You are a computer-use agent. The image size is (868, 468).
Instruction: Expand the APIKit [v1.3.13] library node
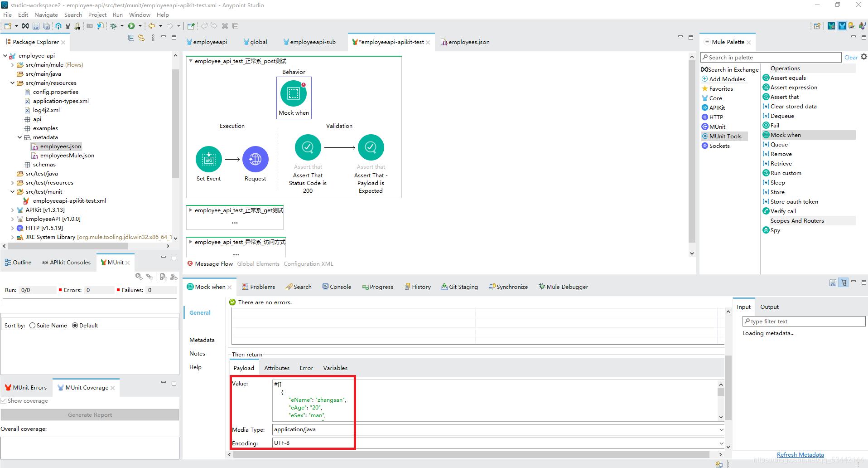coord(12,210)
